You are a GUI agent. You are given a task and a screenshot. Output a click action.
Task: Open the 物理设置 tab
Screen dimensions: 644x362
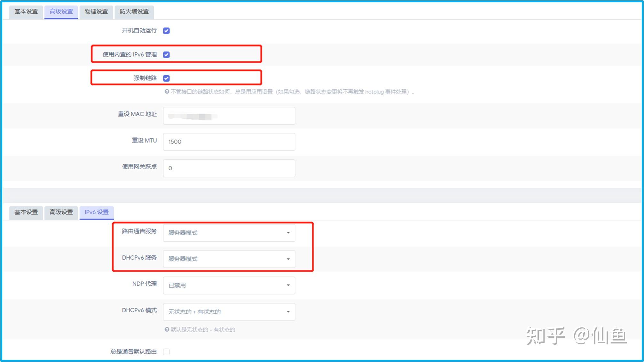point(96,12)
